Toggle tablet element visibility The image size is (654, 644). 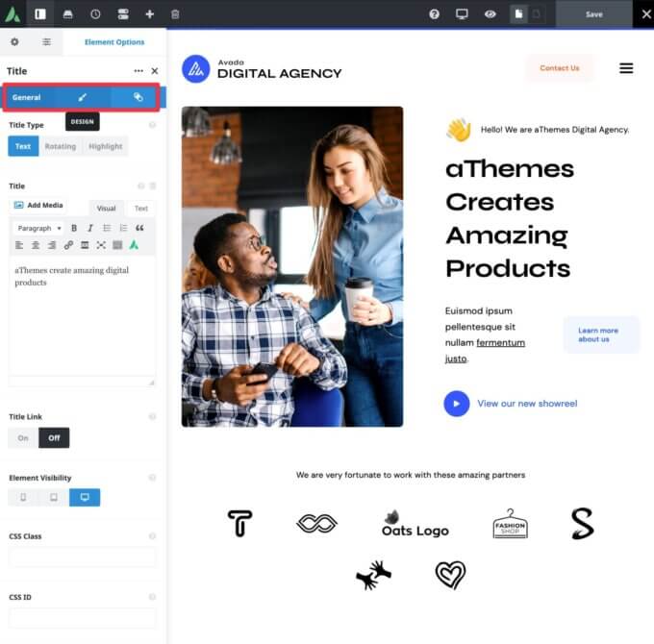pyautogui.click(x=54, y=497)
